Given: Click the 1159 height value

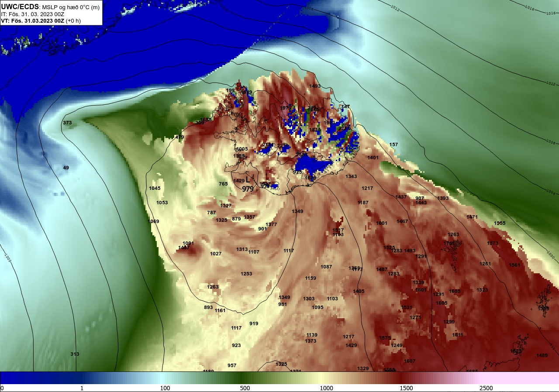Looking at the screenshot, I should pyautogui.click(x=311, y=278).
